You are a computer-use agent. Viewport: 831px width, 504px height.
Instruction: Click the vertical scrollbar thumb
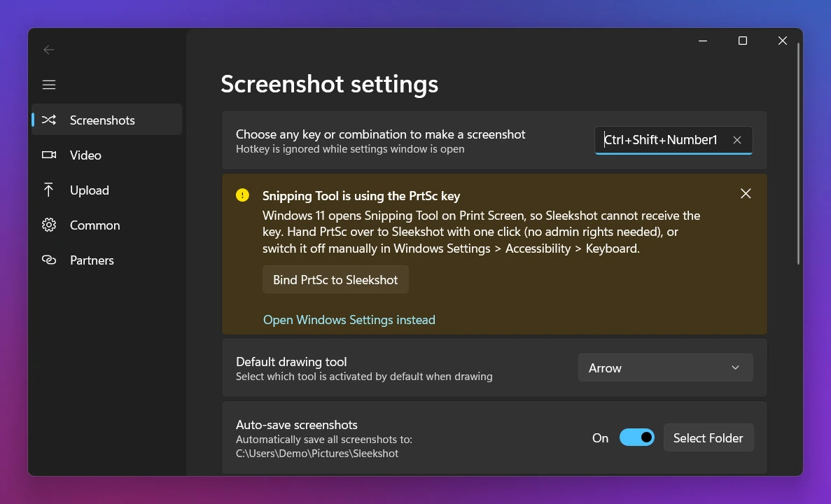[x=798, y=154]
